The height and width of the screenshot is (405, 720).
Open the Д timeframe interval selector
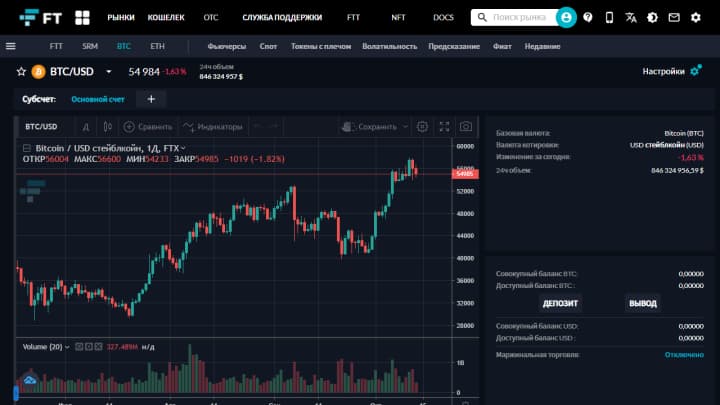point(86,127)
